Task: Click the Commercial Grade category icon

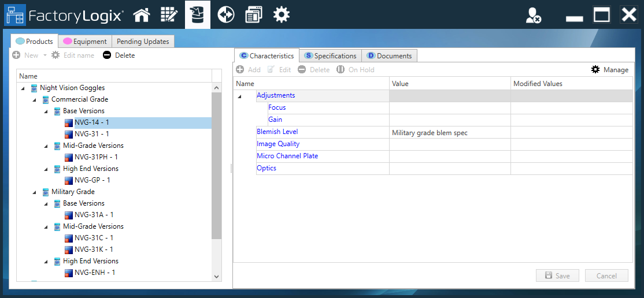Action: pos(46,99)
